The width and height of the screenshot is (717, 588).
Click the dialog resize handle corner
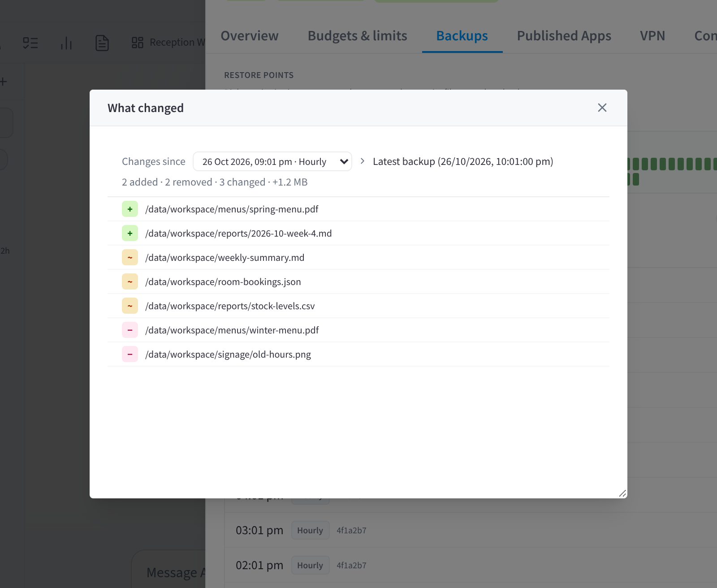[622, 493]
